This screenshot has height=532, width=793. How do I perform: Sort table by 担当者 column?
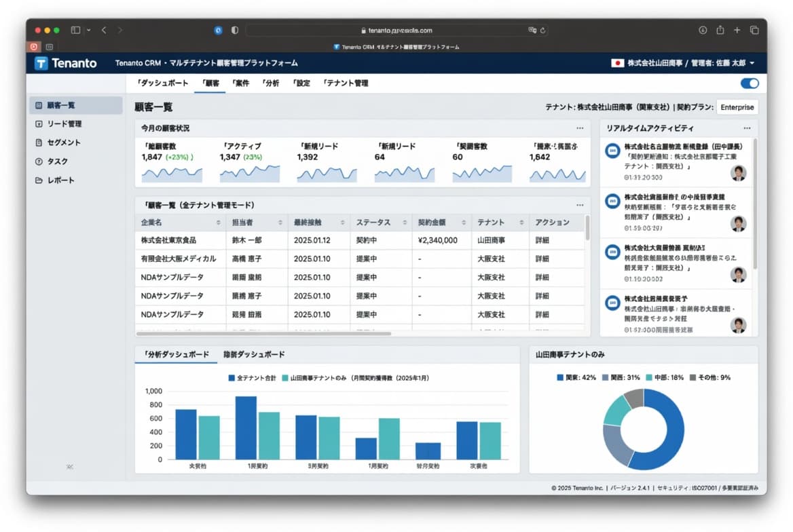tap(280, 223)
